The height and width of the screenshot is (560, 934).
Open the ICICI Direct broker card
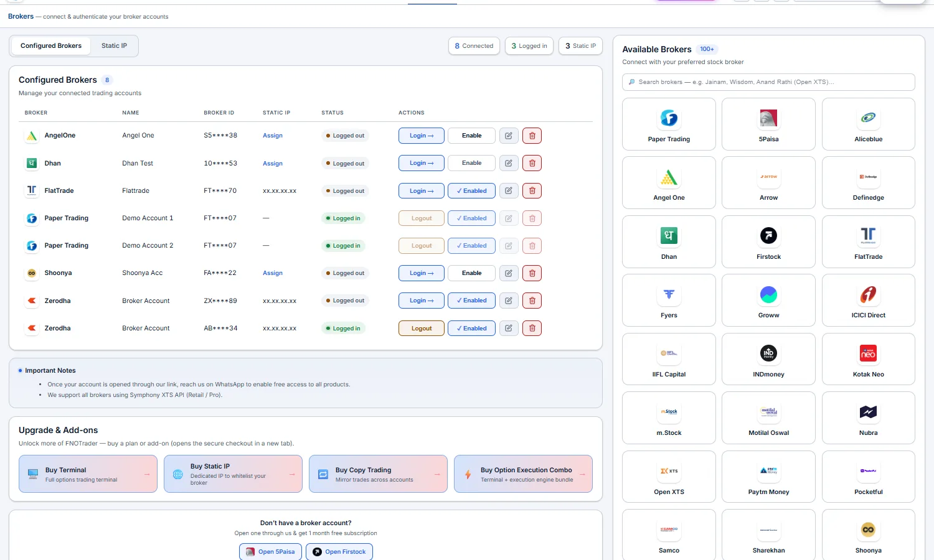click(x=869, y=301)
